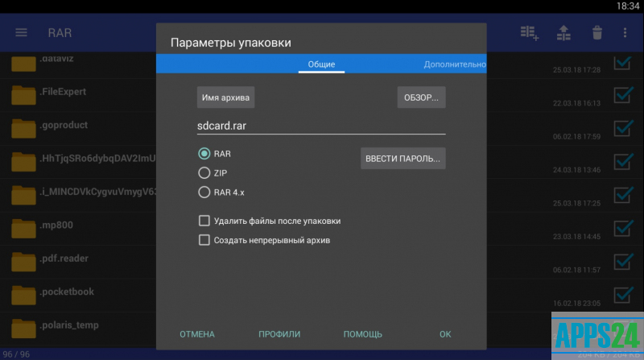Select the RAR format radio button

click(204, 154)
